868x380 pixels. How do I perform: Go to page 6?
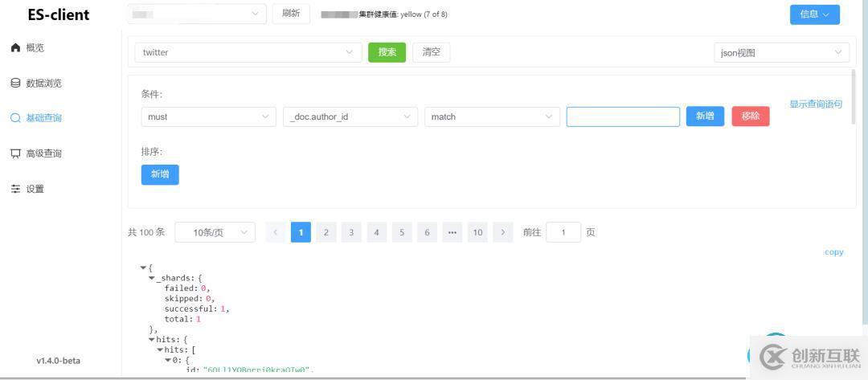[x=427, y=232]
